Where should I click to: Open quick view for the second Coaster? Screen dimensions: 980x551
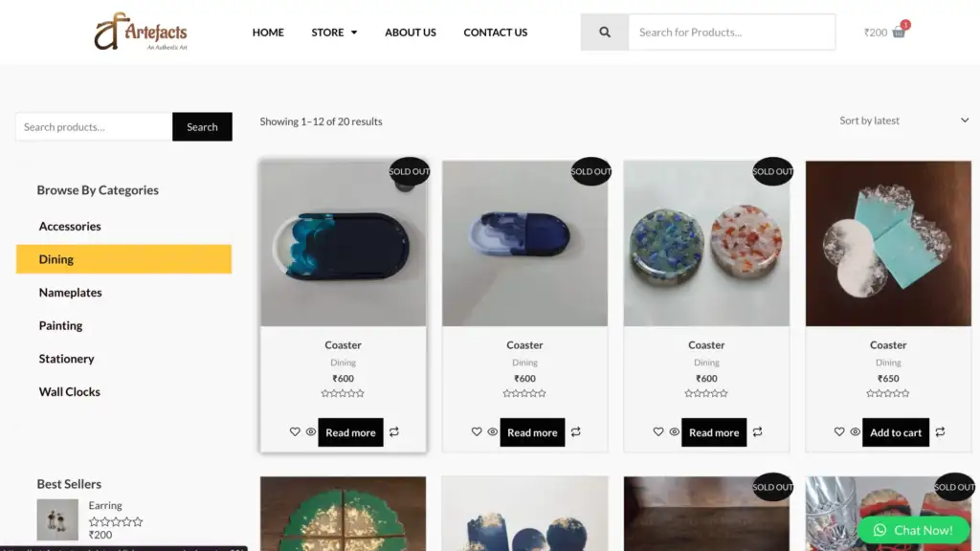(x=492, y=431)
